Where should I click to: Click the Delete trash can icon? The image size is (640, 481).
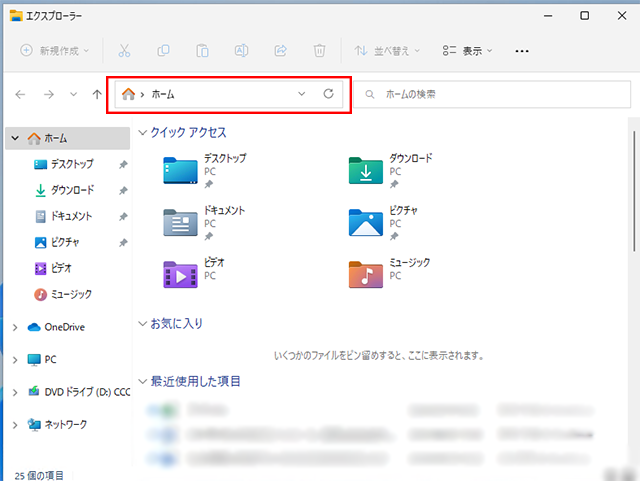point(319,51)
